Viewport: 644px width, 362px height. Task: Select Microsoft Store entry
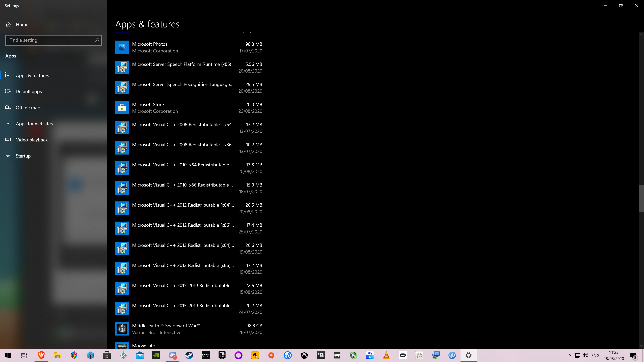(x=189, y=108)
